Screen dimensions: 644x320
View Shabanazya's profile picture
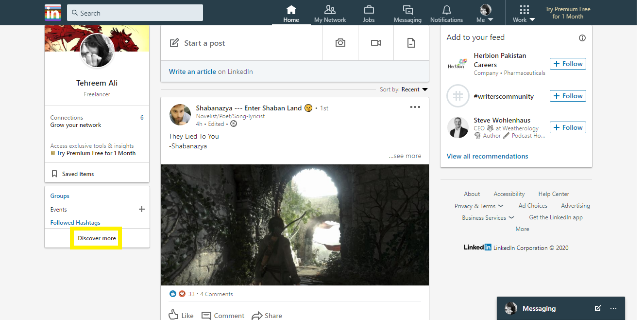(180, 114)
